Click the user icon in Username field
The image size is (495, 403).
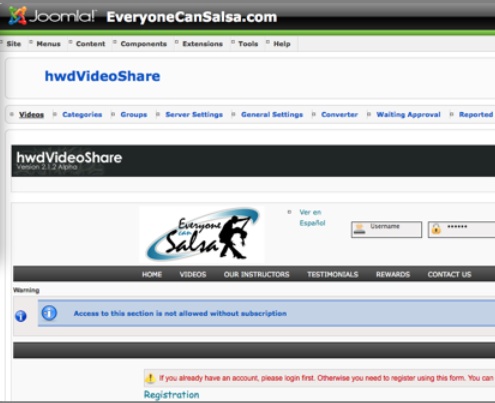[359, 229]
